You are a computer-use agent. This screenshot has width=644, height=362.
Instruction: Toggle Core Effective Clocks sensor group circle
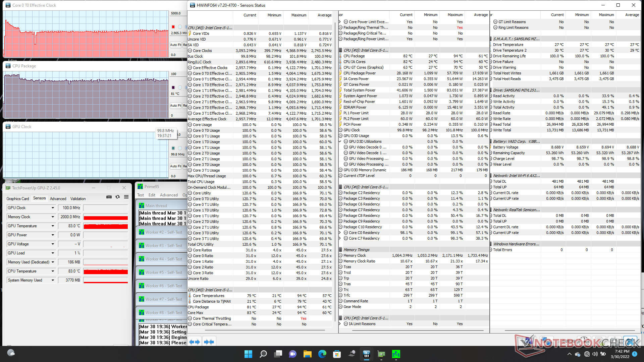191,68
